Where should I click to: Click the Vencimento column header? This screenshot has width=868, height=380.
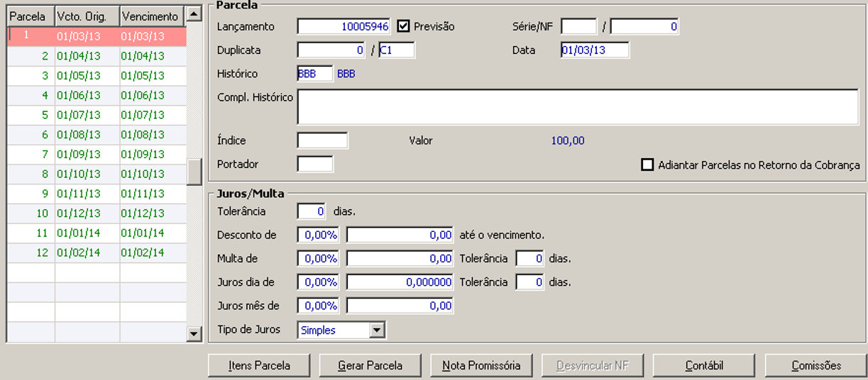(x=153, y=16)
